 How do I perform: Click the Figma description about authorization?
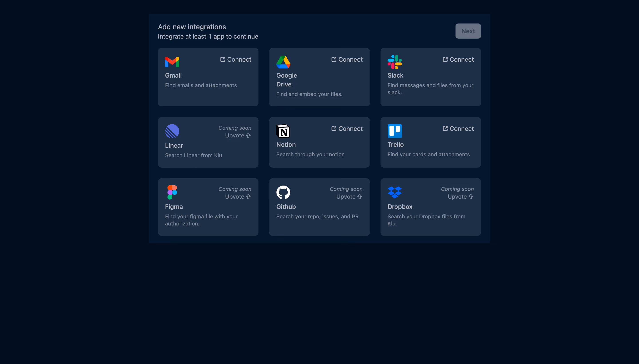(x=201, y=220)
